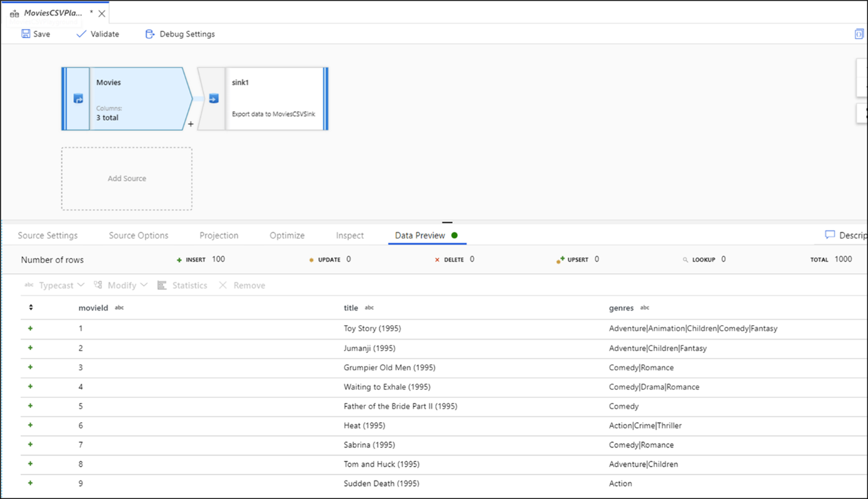
Task: Click the Validate checkmark icon
Action: pos(81,34)
